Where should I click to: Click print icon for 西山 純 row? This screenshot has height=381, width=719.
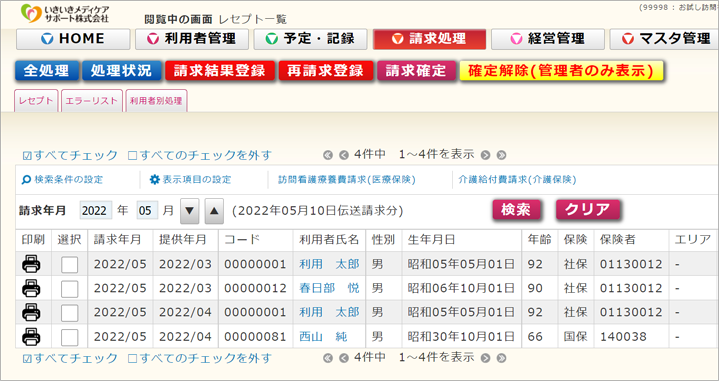pos(31,337)
